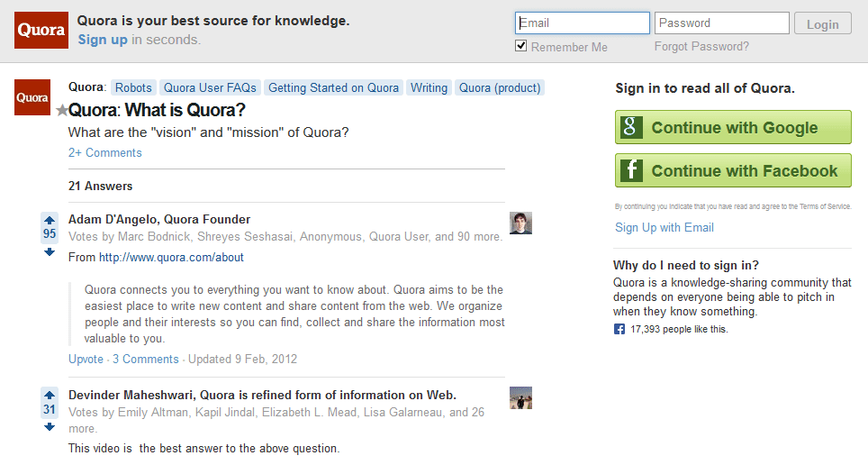868x474 pixels.
Task: Click Updated 9 Feb, 2012 text
Action: click(x=242, y=360)
